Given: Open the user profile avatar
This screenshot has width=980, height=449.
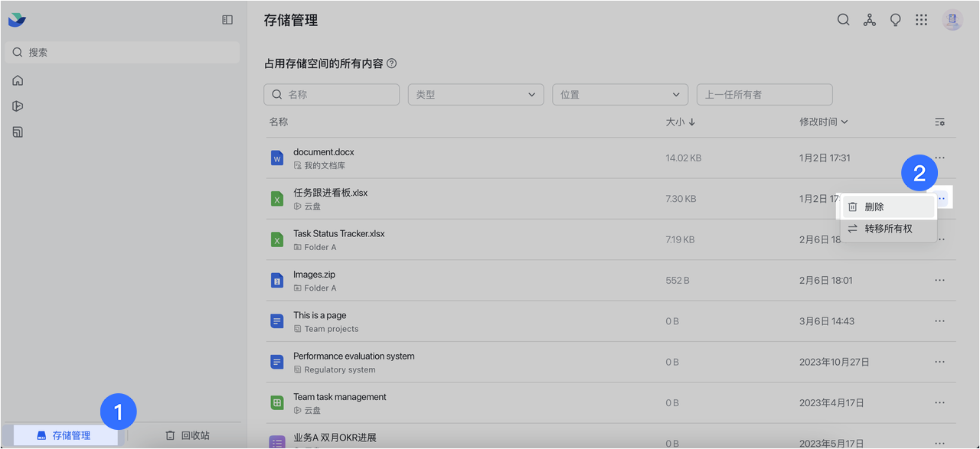Looking at the screenshot, I should [x=952, y=20].
